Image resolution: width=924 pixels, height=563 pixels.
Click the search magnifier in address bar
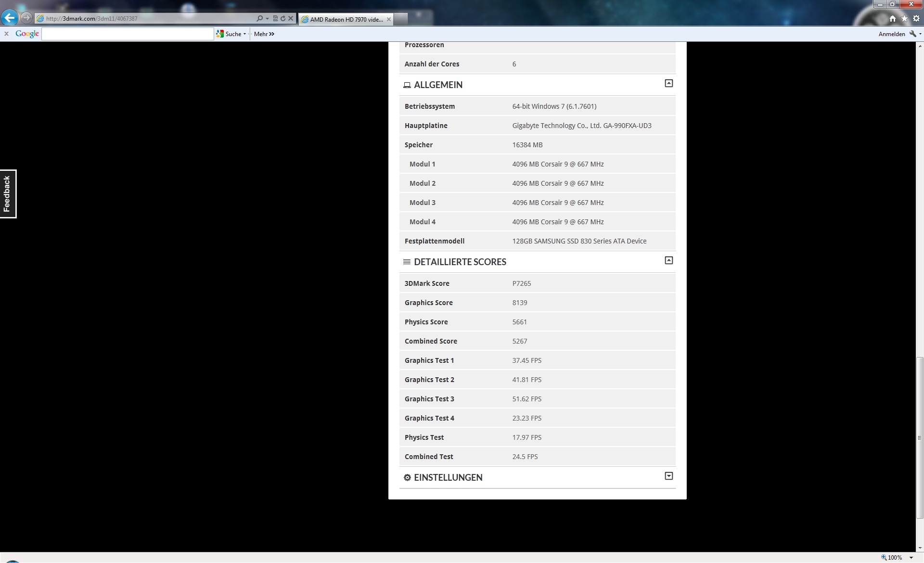tap(260, 19)
